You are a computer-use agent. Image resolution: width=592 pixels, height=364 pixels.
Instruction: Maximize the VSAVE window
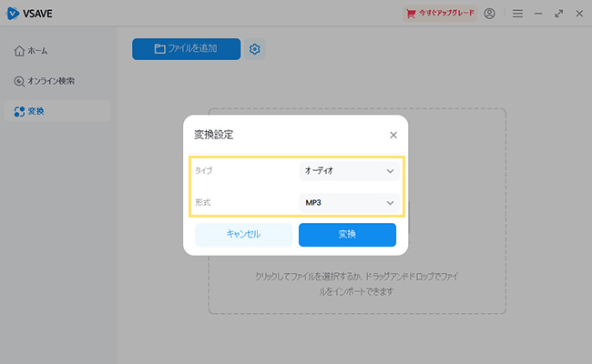pos(559,14)
